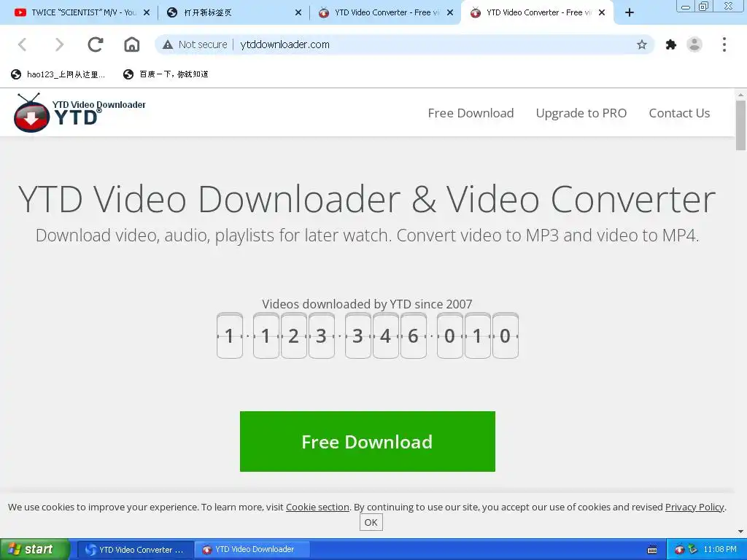Image resolution: width=747 pixels, height=560 pixels.
Task: Click the browser forward arrow
Action: click(x=59, y=44)
